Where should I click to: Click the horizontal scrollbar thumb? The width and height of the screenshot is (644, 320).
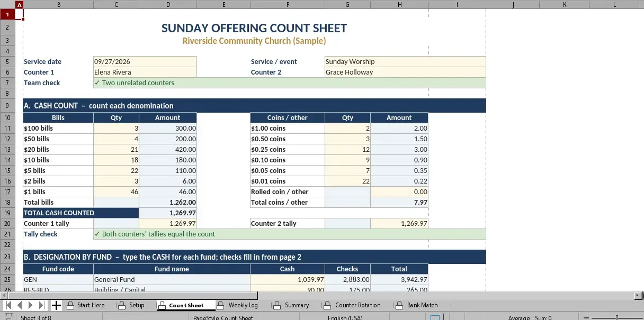(132, 295)
